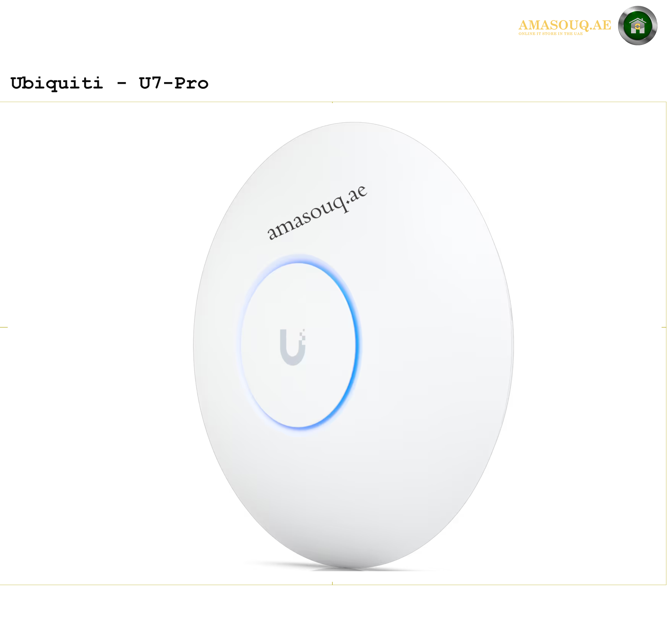Viewport: 668px width, 644px height.
Task: Click the right edge frame tick mark
Action: click(664, 327)
